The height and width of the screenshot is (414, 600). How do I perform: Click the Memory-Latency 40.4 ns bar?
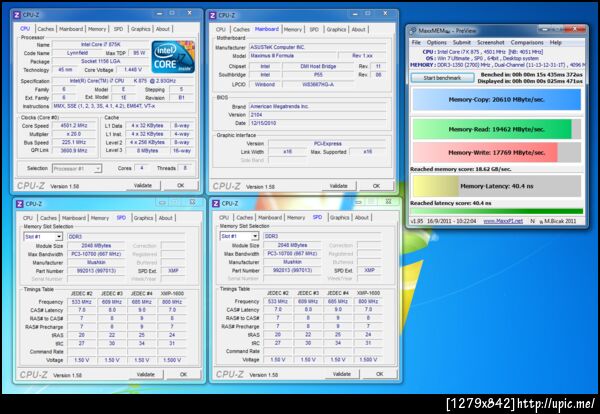click(497, 186)
